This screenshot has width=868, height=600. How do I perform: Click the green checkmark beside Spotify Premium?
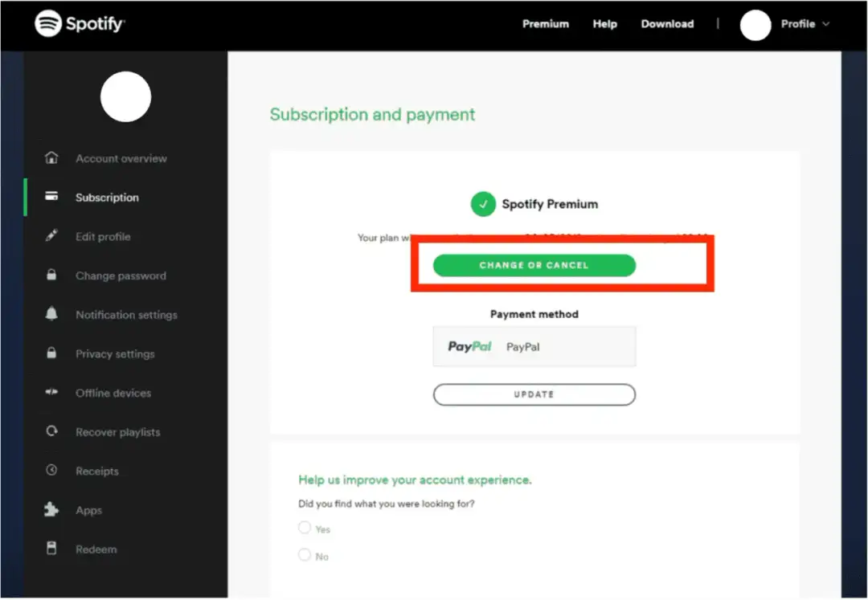click(483, 205)
